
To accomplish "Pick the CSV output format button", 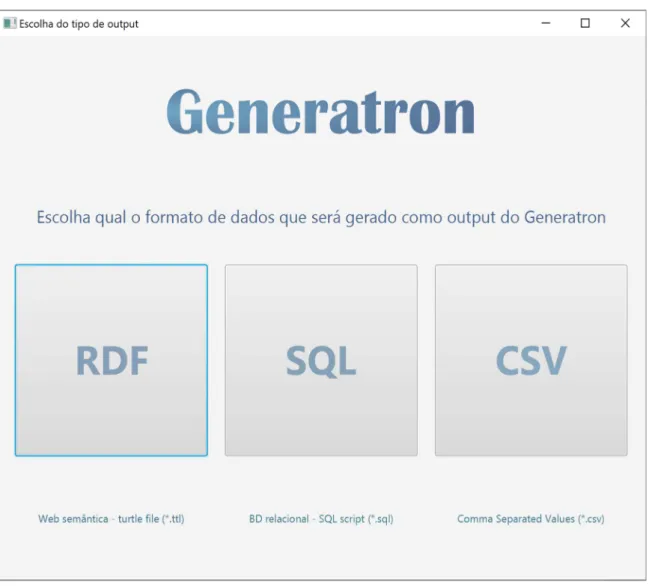I will (x=531, y=360).
